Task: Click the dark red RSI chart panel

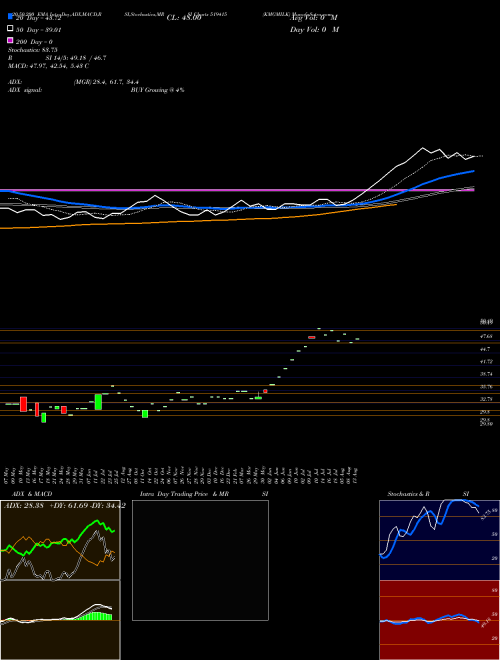Action: [x=439, y=620]
